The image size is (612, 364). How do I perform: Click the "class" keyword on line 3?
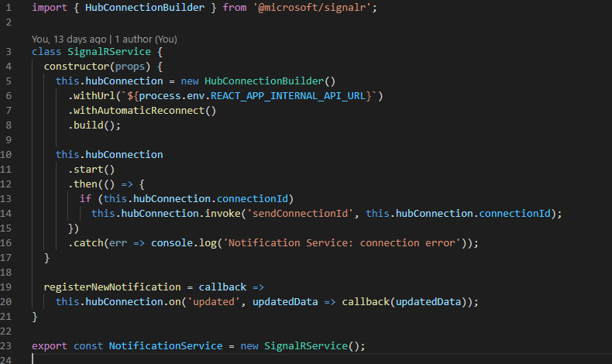tap(46, 51)
